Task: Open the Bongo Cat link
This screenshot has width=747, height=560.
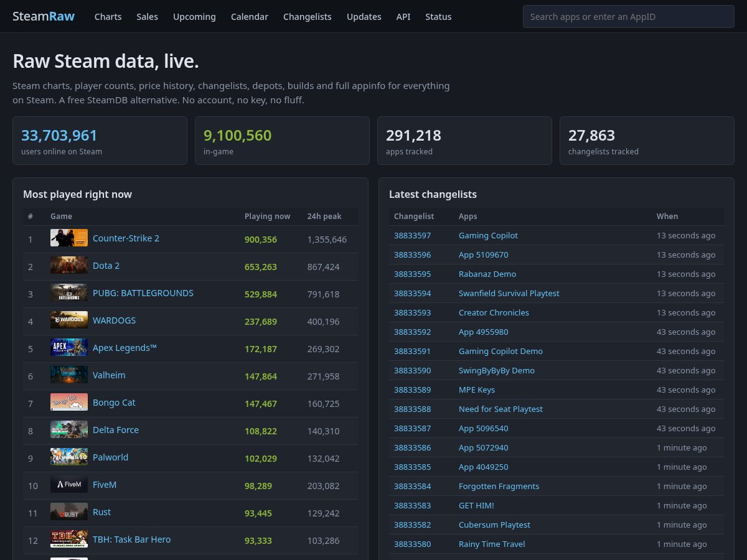Action: pos(114,403)
